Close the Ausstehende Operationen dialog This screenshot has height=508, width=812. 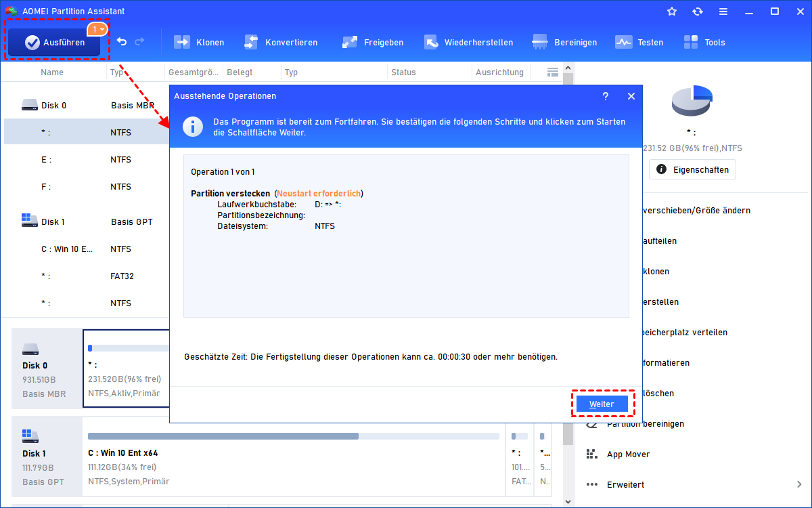(631, 96)
